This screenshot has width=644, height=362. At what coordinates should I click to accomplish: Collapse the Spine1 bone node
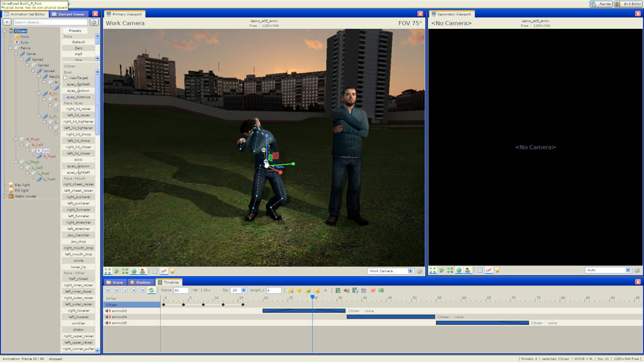(22, 60)
